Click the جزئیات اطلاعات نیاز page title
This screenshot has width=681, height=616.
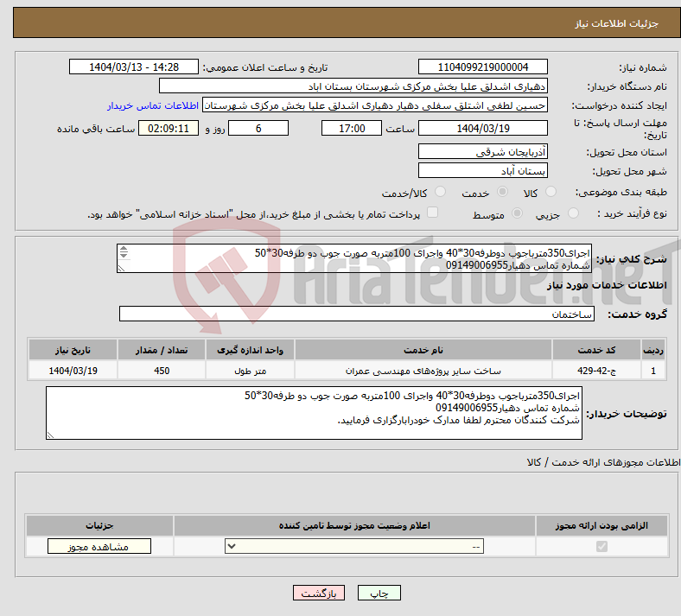pyautogui.click(x=616, y=23)
